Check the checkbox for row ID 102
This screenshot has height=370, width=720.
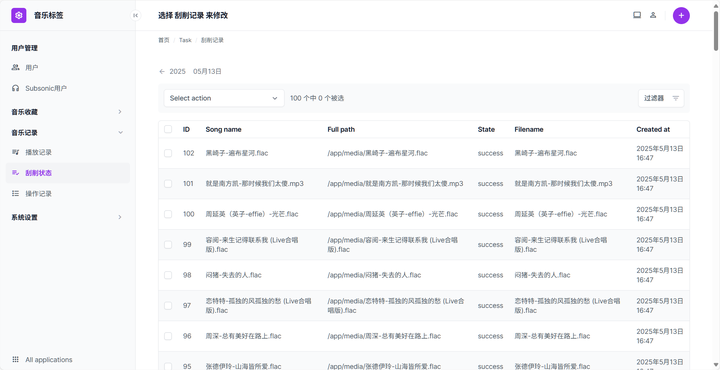tap(168, 153)
